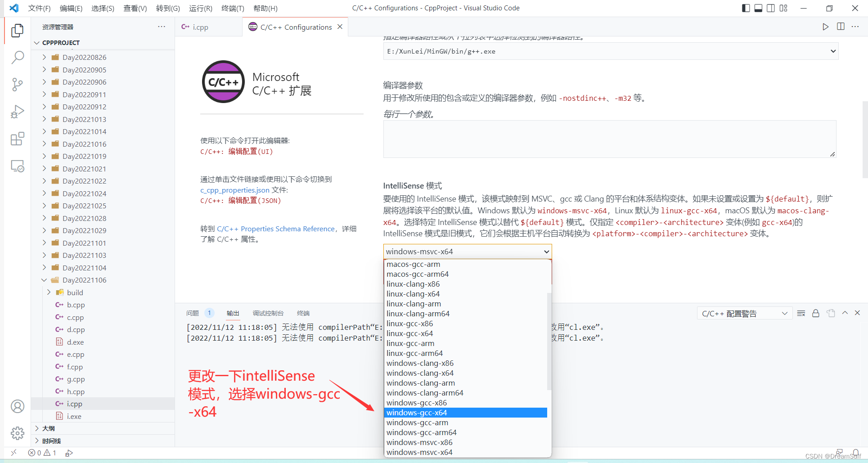
Task: Select windows-gcc-x64 in the list
Action: click(466, 413)
